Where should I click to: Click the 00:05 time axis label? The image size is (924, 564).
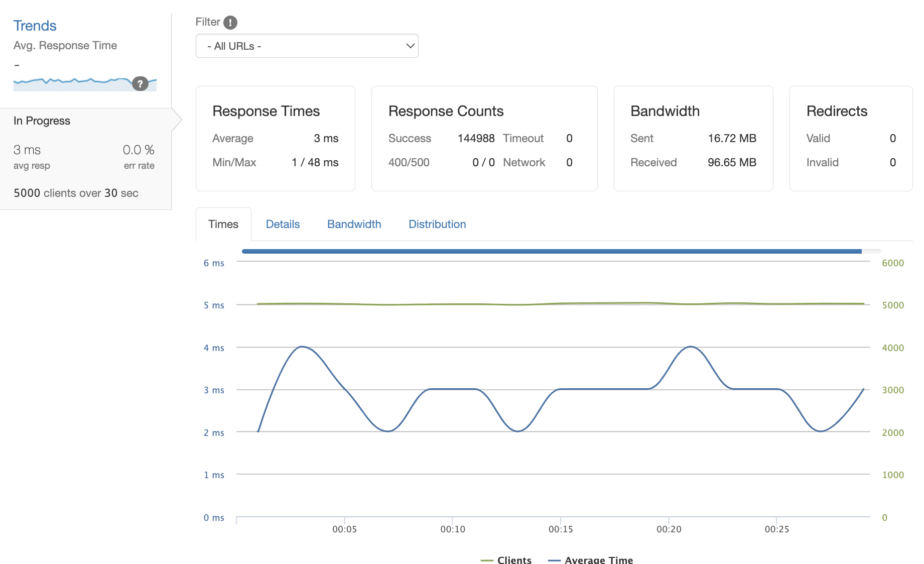click(344, 529)
